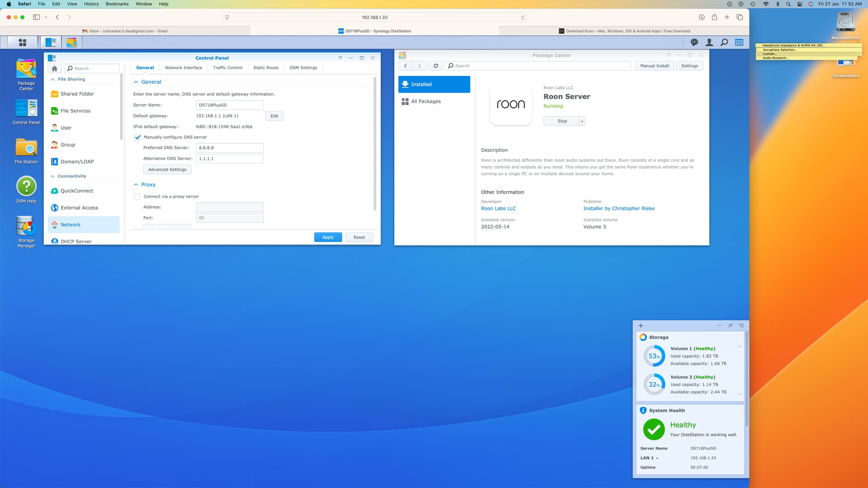Click the Server Name input field

[230, 105]
